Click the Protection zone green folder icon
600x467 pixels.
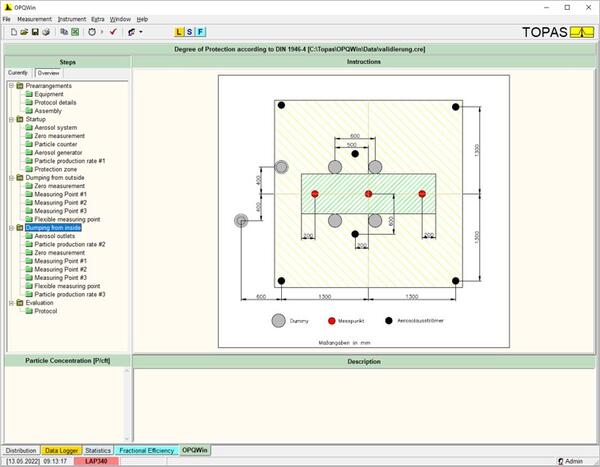(x=29, y=169)
